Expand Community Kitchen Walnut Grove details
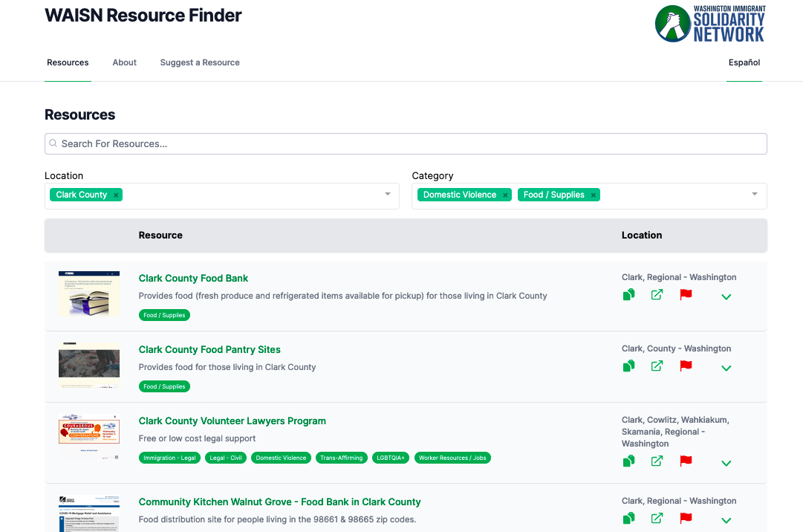This screenshot has height=532, width=803. [x=726, y=520]
